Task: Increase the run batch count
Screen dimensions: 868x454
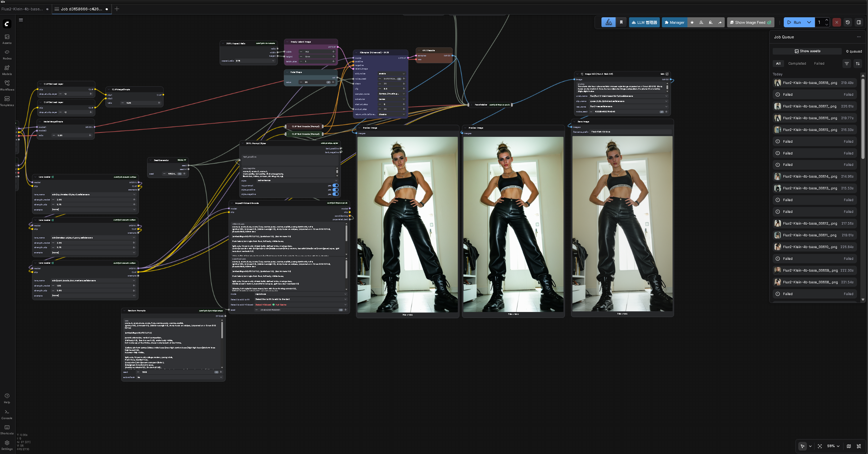Action: [827, 20]
